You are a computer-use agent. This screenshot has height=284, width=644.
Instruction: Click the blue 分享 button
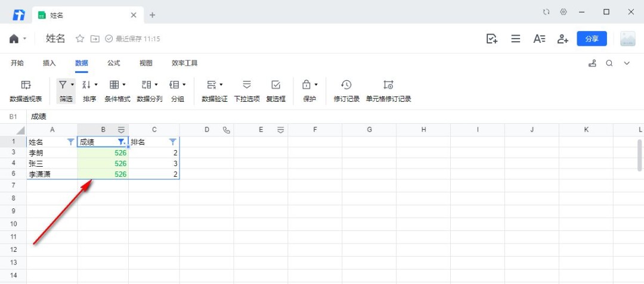click(x=592, y=39)
